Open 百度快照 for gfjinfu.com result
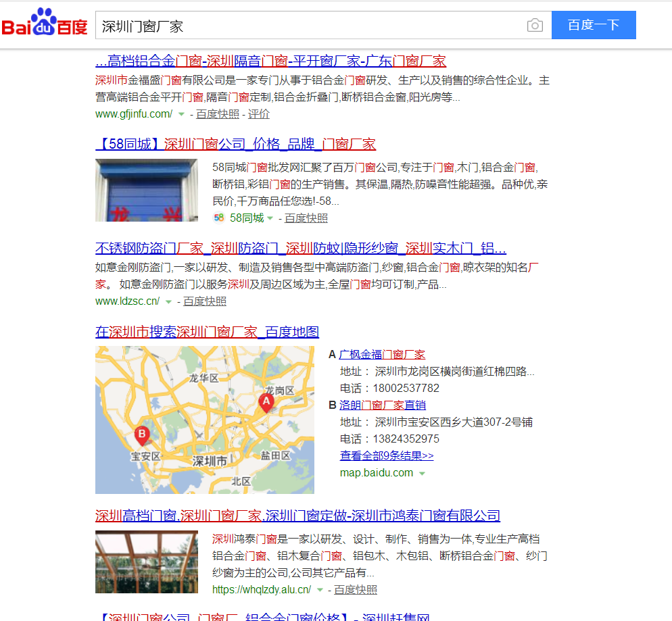 pyautogui.click(x=217, y=114)
